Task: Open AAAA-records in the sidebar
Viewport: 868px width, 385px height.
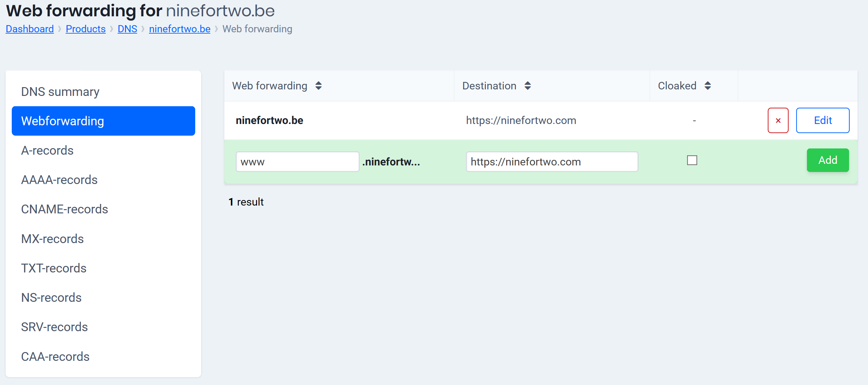Action: tap(59, 180)
